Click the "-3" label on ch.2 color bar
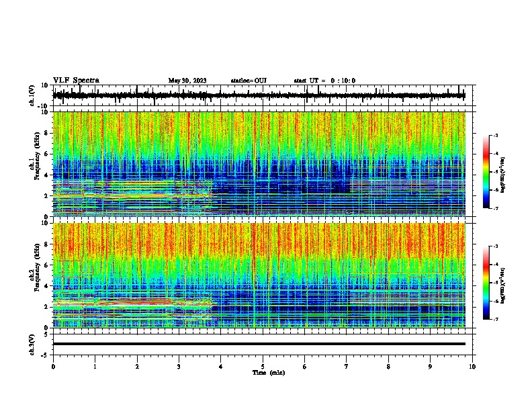532x411 pixels. [495, 246]
